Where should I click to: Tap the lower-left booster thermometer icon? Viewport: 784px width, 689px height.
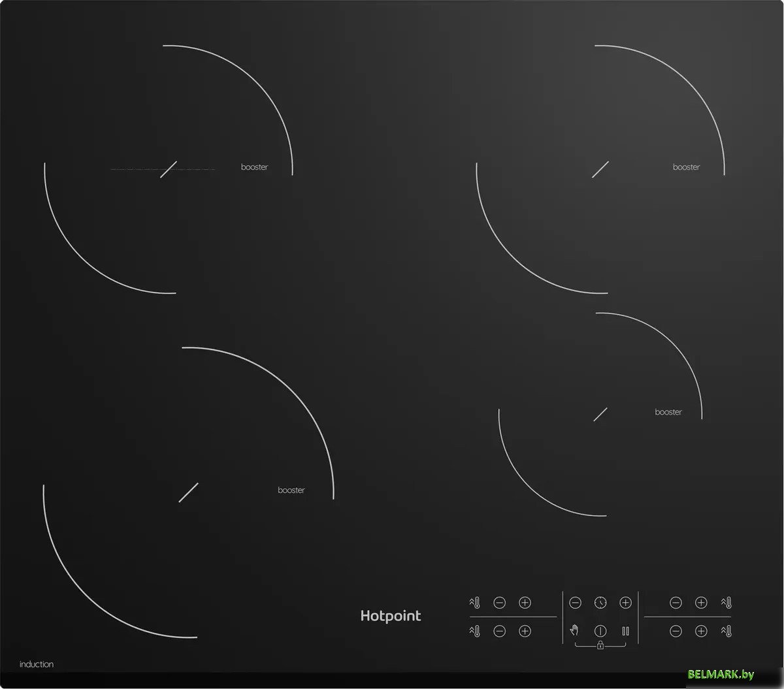474,631
